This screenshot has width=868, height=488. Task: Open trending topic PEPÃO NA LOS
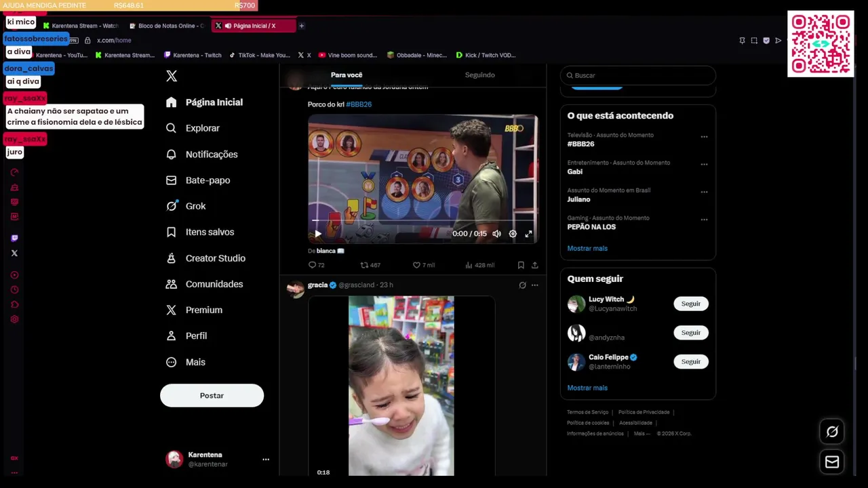tap(591, 227)
